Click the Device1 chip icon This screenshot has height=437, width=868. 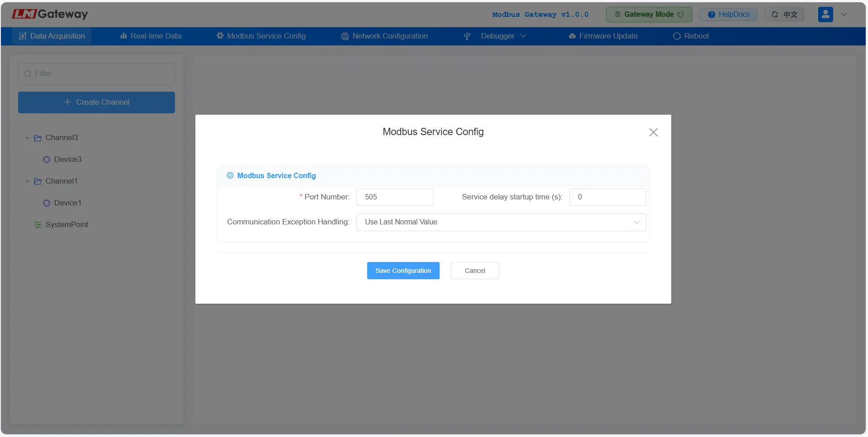pos(46,203)
